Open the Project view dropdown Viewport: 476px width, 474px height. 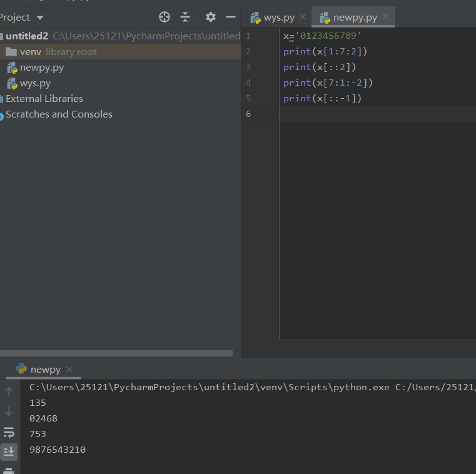(40, 18)
